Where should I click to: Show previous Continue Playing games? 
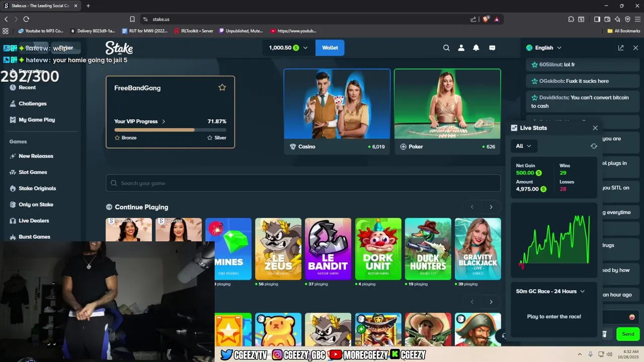pyautogui.click(x=472, y=207)
